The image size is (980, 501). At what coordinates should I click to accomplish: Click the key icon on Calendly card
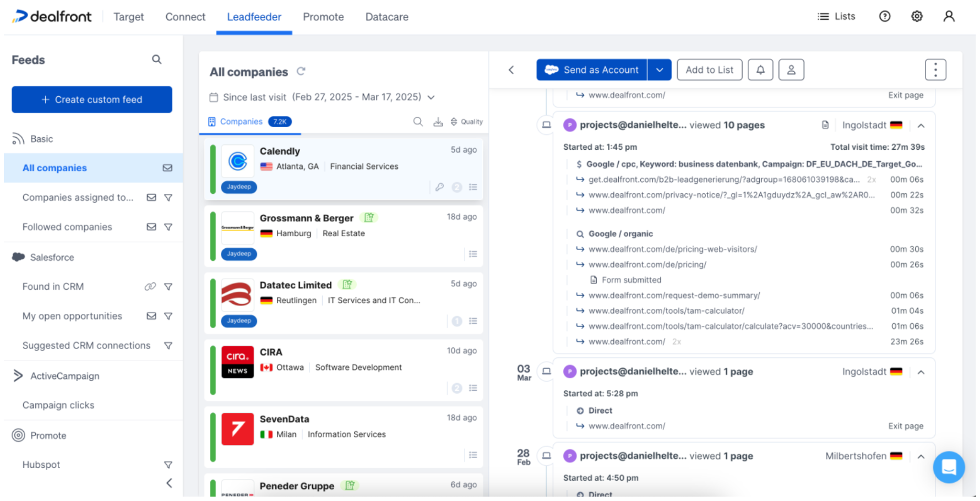click(x=439, y=187)
